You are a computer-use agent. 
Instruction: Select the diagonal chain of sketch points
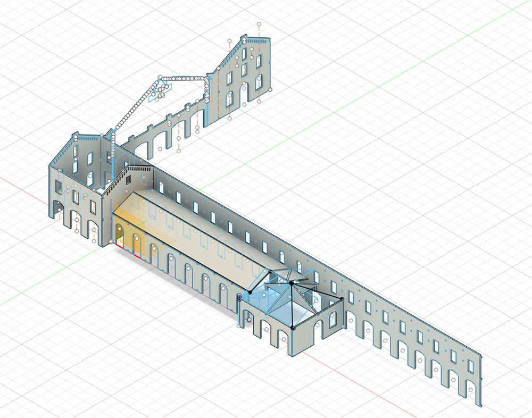(137, 105)
